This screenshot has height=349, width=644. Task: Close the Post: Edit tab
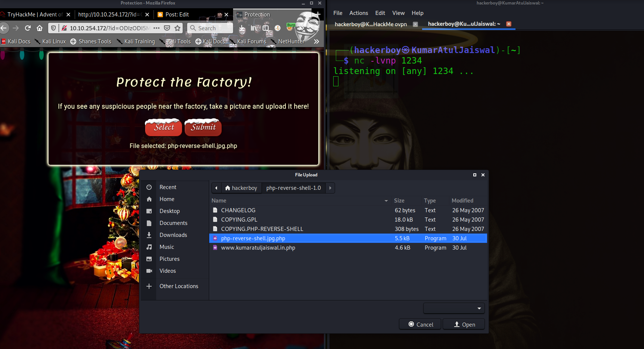click(x=226, y=15)
